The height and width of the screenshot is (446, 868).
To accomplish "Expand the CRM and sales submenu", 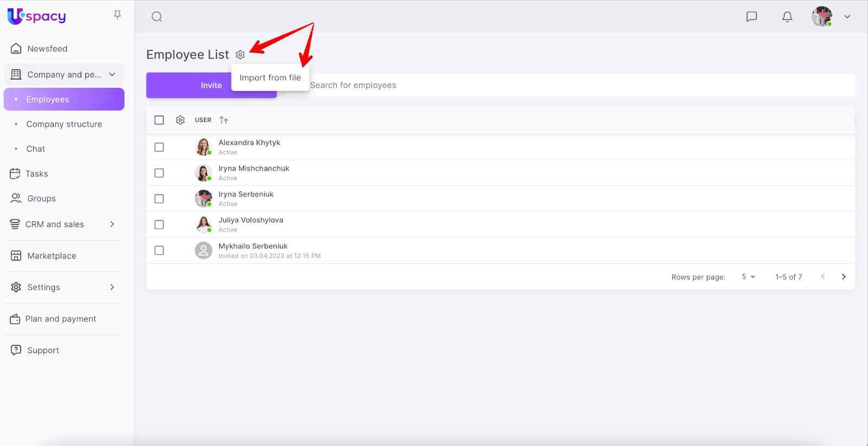I will 112,224.
